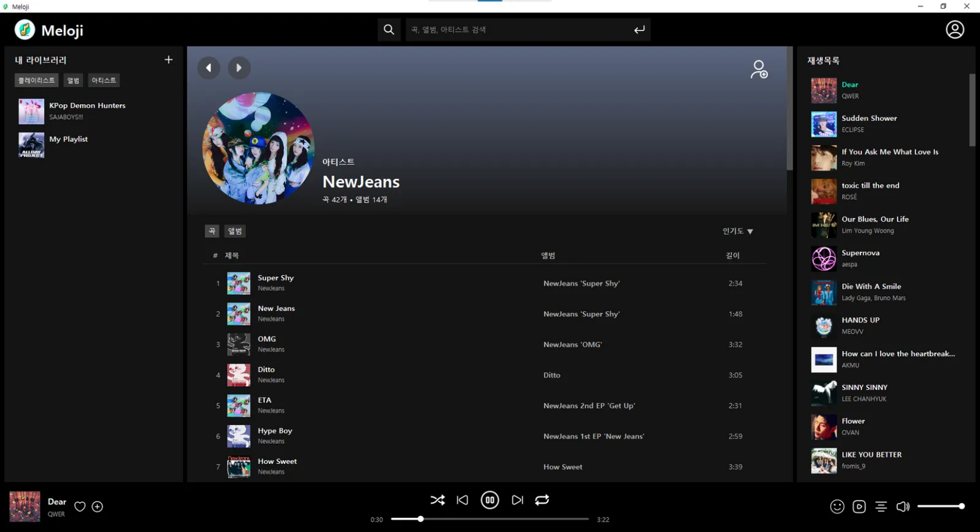
Task: Mute the volume speaker icon
Action: (903, 507)
